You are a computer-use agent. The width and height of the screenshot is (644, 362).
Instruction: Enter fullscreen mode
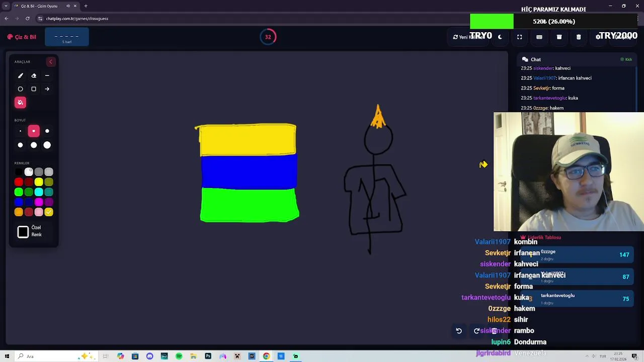click(519, 37)
